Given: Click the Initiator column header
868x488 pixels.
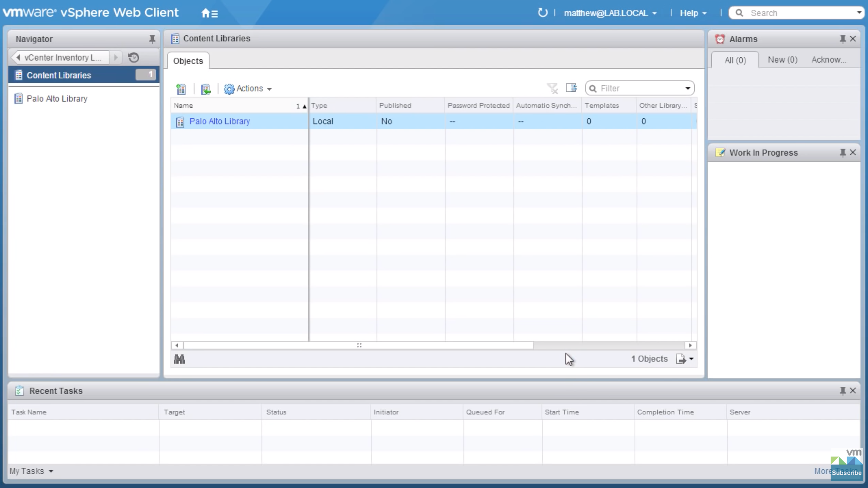Looking at the screenshot, I should click(417, 412).
